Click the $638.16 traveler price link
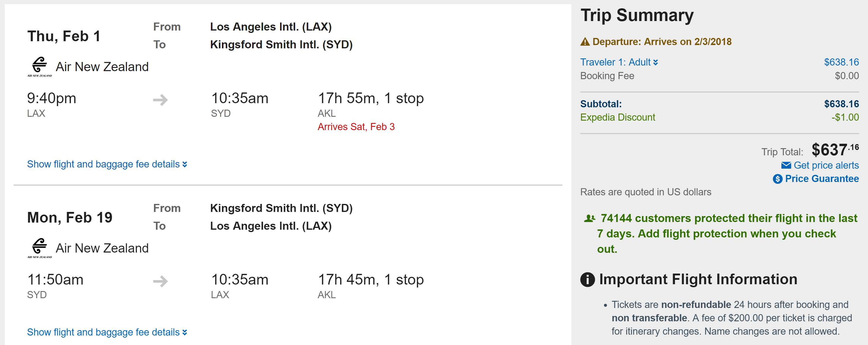Screen dimensions: 868x345 point(841,62)
